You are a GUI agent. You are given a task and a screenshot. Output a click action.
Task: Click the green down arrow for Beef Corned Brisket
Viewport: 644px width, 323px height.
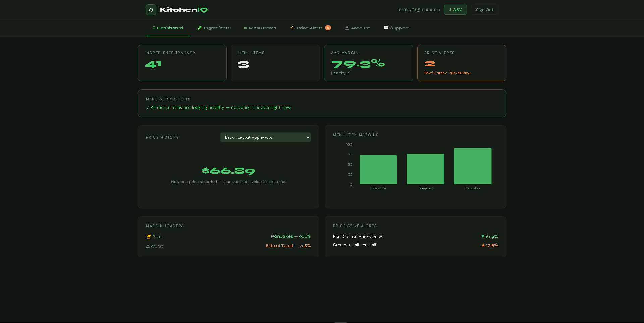pos(483,237)
